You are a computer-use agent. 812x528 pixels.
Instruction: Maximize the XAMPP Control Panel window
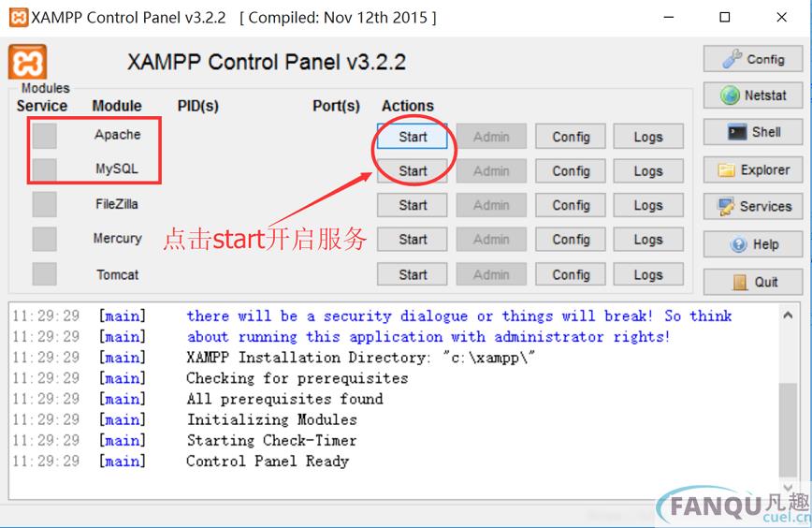pyautogui.click(x=725, y=17)
